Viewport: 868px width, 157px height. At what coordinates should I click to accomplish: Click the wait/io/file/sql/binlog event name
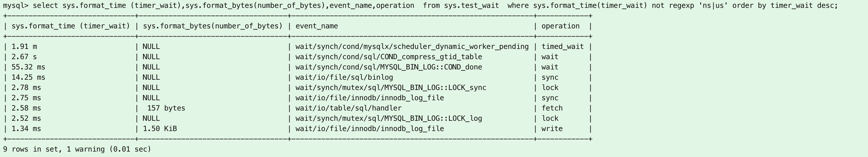click(x=344, y=78)
